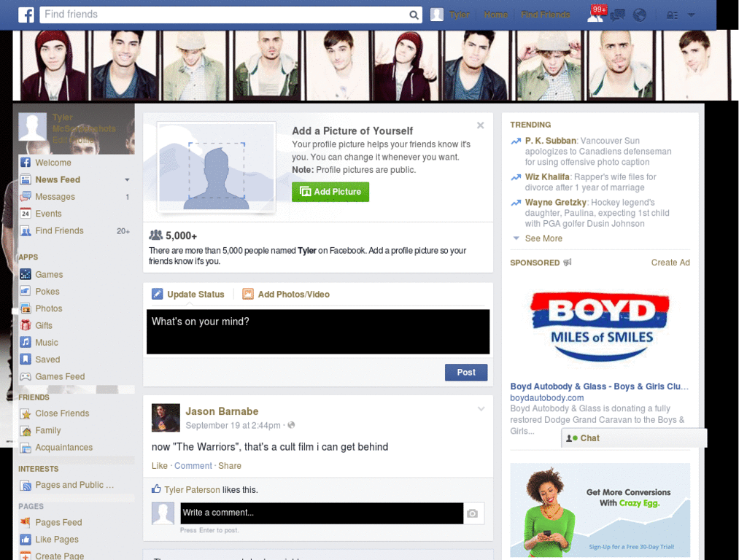Click the Close Friends star icon
This screenshot has width=747, height=560.
point(26,414)
